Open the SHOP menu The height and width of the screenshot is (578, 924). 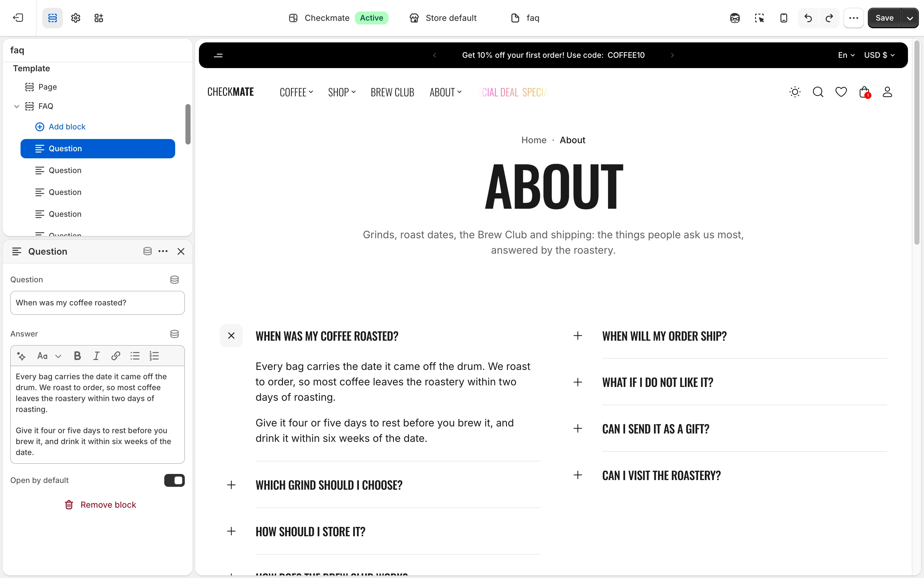tap(342, 92)
